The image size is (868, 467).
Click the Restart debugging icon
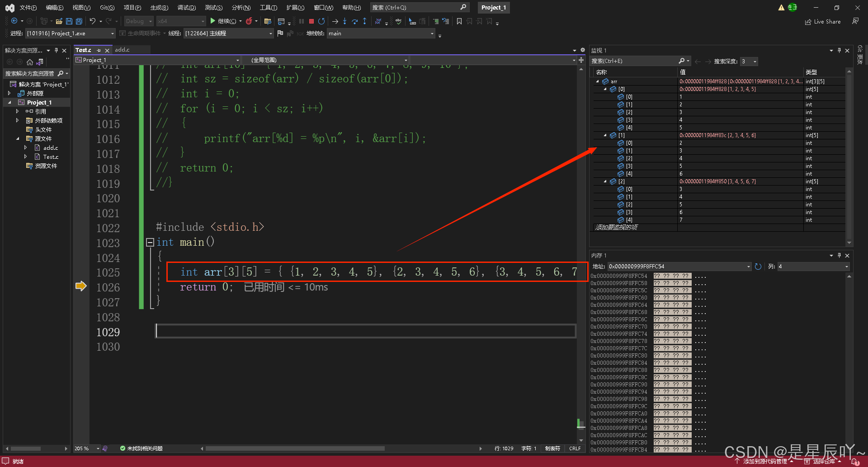(321, 21)
